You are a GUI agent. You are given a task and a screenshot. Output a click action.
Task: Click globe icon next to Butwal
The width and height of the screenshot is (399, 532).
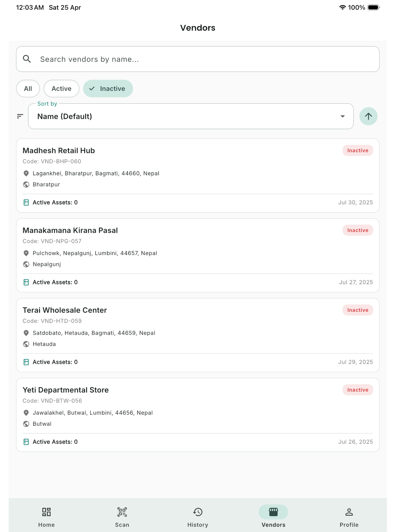(x=26, y=424)
